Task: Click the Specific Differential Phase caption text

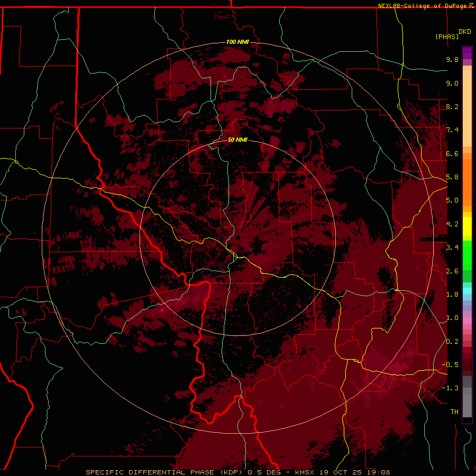Action: click(x=237, y=472)
